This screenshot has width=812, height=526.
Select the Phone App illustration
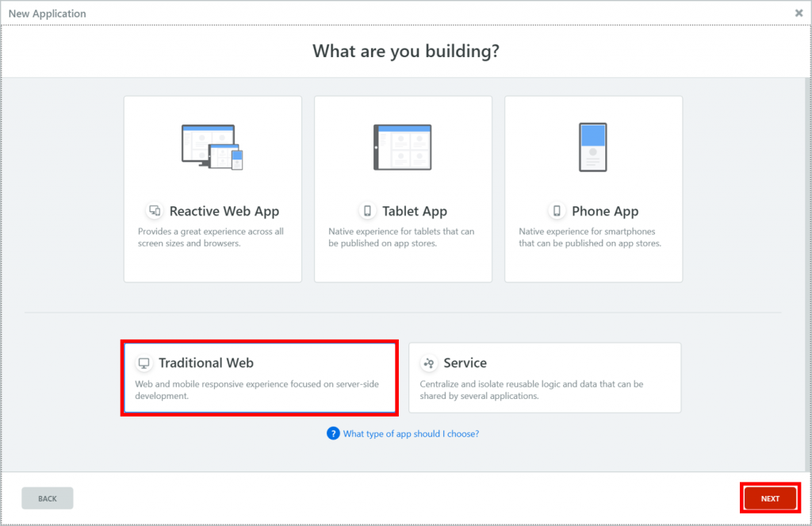(593, 147)
